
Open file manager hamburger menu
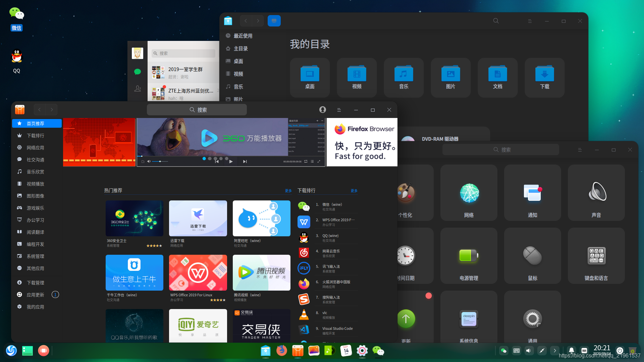(x=530, y=21)
